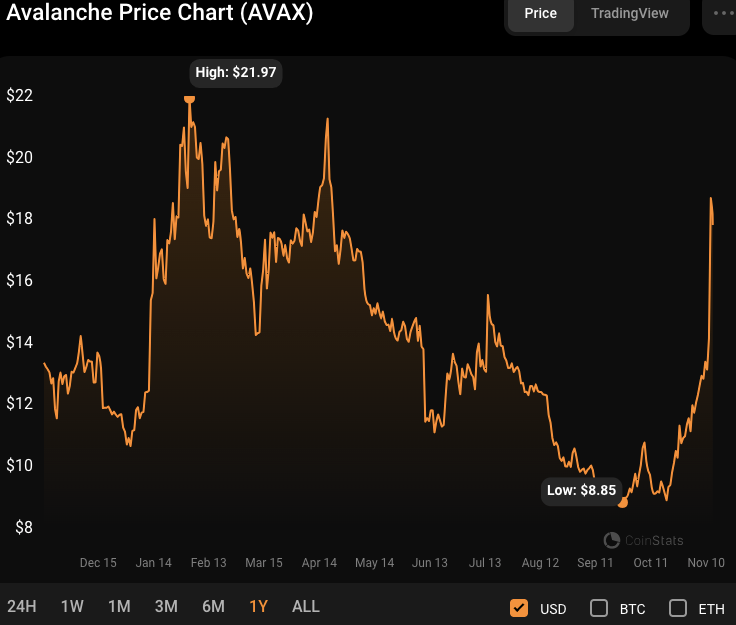
Task: Enable the BTC currency checkbox
Action: click(x=599, y=608)
